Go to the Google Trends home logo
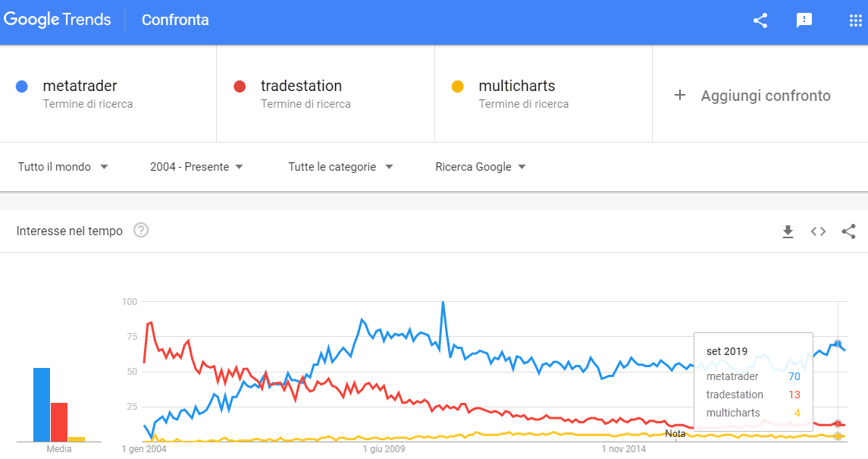The width and height of the screenshot is (868, 459). click(x=58, y=20)
